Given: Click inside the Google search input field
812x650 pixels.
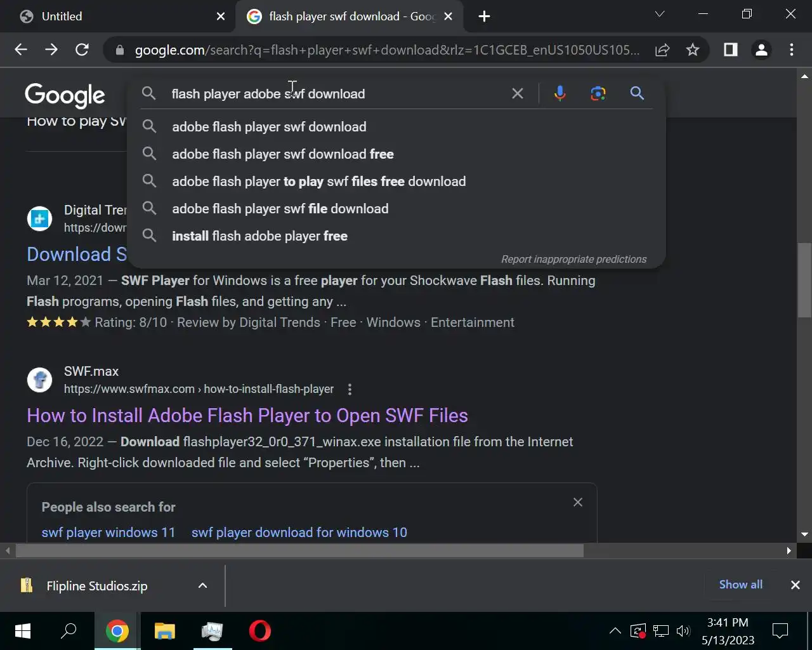Looking at the screenshot, I should pyautogui.click(x=336, y=94).
